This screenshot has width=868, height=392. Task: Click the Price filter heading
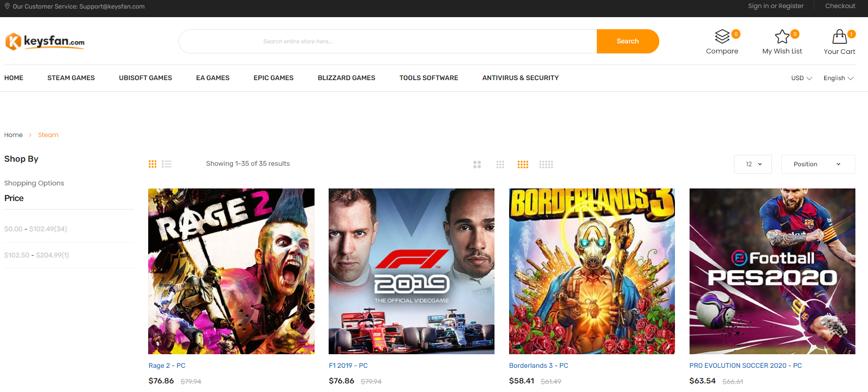pyautogui.click(x=14, y=199)
